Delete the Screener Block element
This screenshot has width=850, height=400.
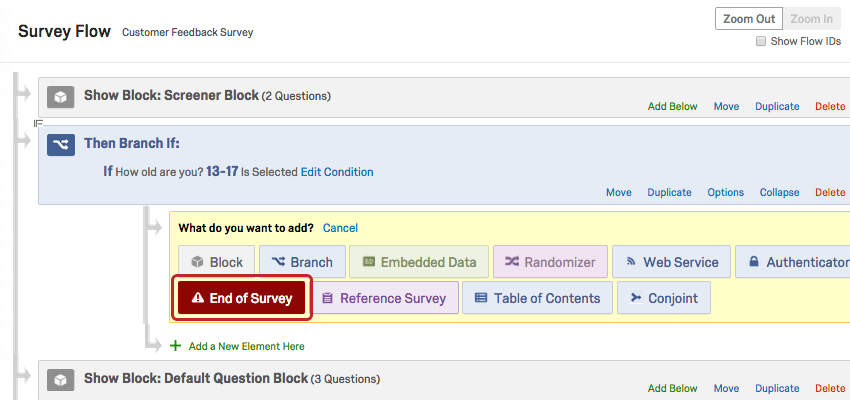click(830, 106)
